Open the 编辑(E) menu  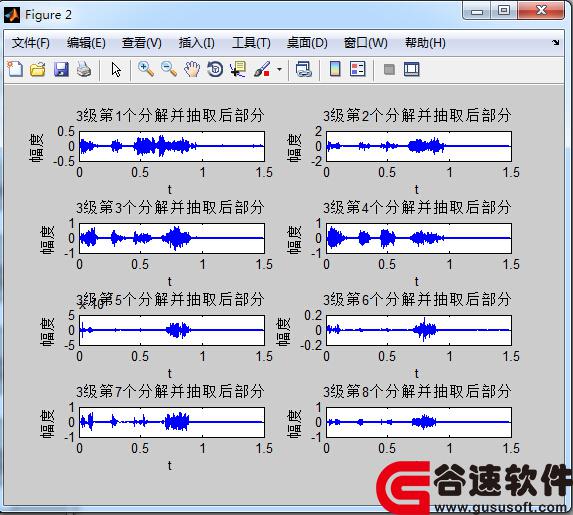click(x=86, y=43)
